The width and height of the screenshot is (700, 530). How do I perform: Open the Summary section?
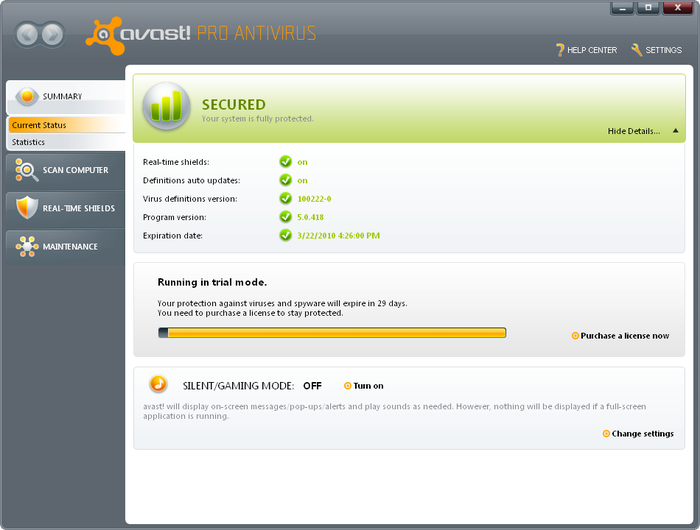pyautogui.click(x=66, y=97)
